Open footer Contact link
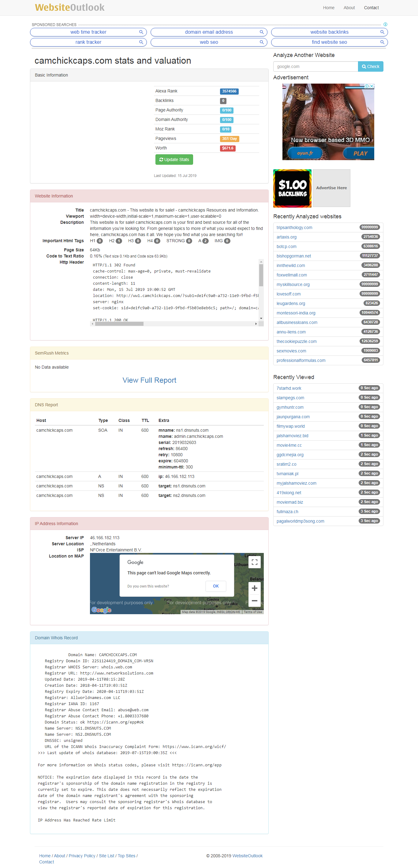 pyautogui.click(x=47, y=862)
